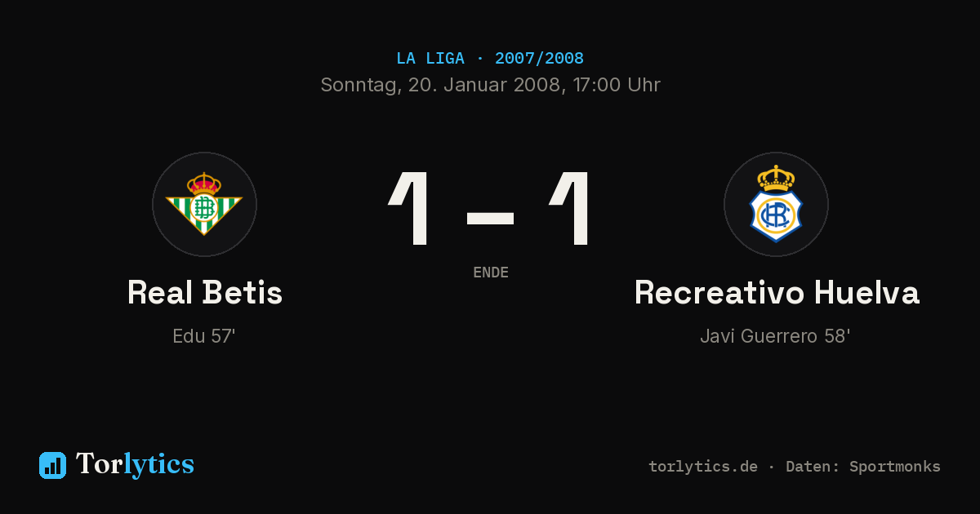Viewport: 980px width, 514px height.
Task: Click the home team score digit
Action: pos(410,208)
